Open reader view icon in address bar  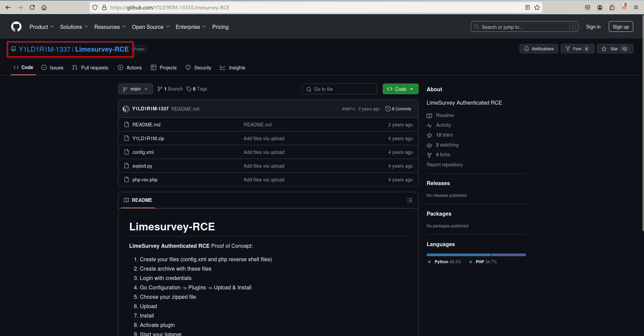(x=528, y=7)
